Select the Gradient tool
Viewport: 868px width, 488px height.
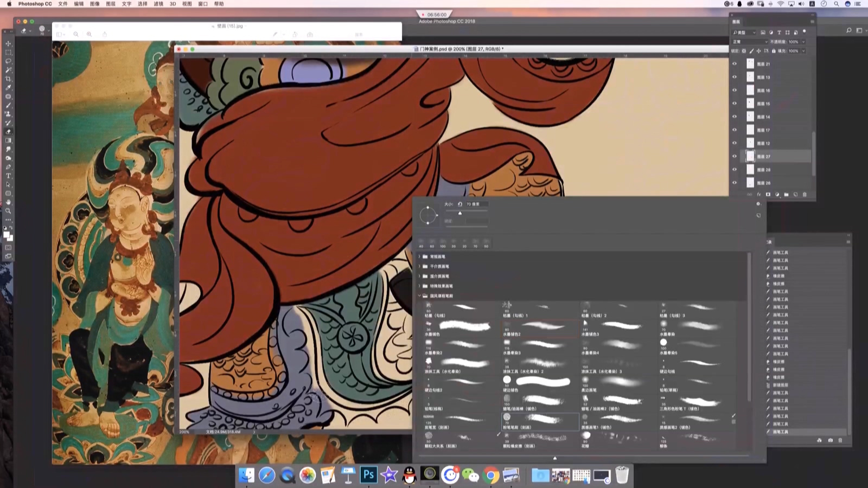coord(8,140)
